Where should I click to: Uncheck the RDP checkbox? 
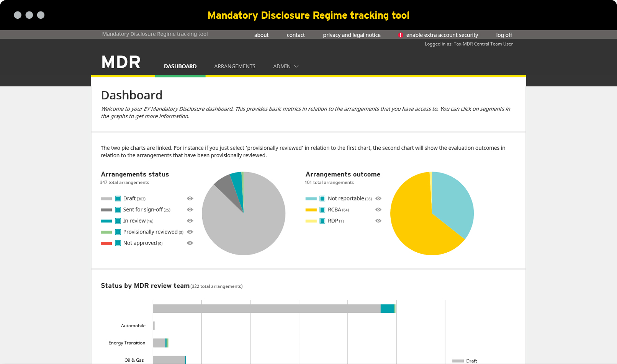click(322, 220)
